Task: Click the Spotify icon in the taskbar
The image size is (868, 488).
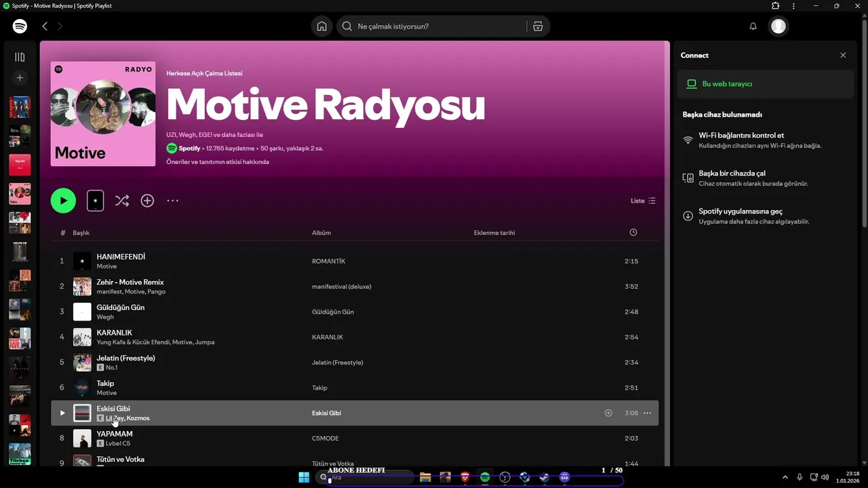Action: coord(485,477)
